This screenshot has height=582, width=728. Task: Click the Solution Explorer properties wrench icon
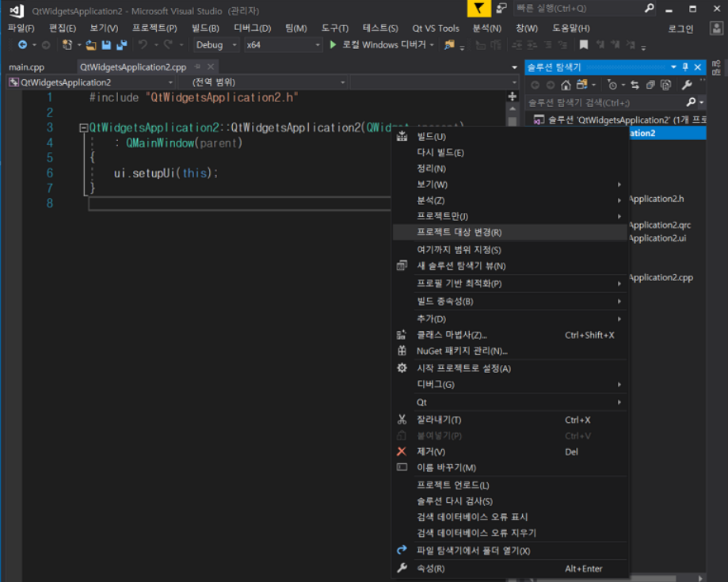pyautogui.click(x=687, y=85)
